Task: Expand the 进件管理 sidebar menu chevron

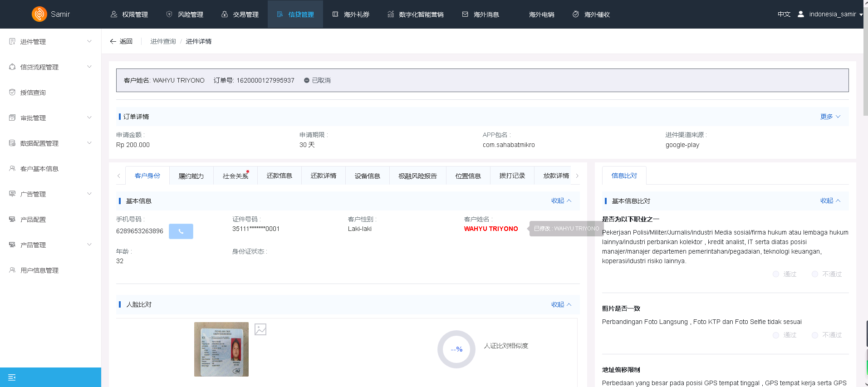Action: point(89,41)
